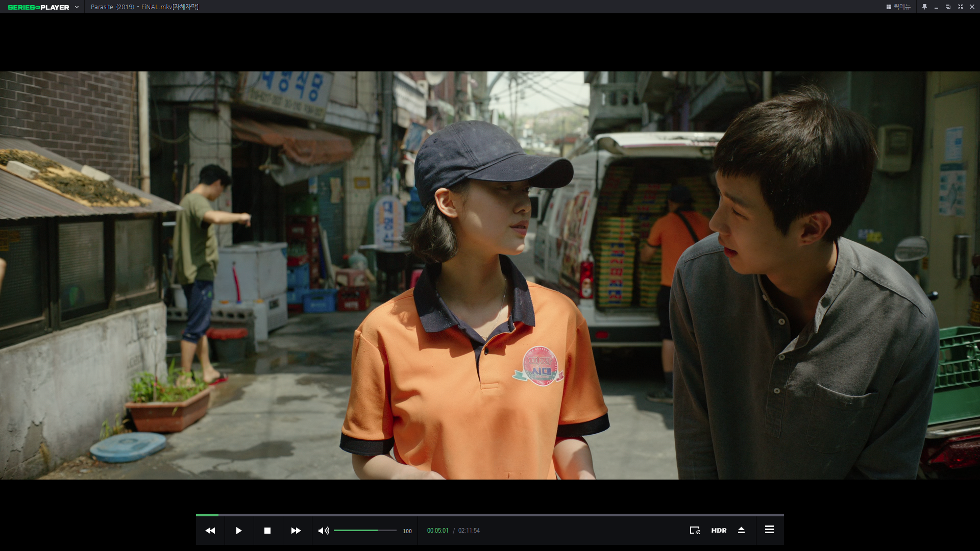
Task: Toggle the HDR button
Action: pos(719,531)
